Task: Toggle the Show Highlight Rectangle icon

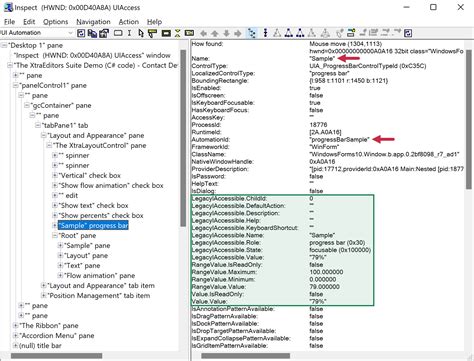Action: click(x=166, y=33)
